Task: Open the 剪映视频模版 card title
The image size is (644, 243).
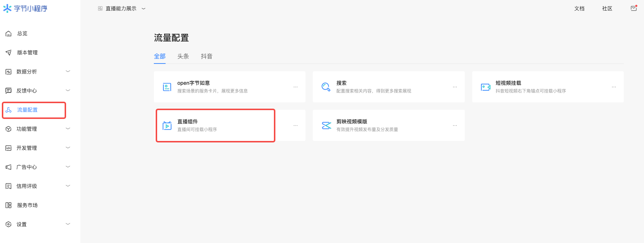Action: pyautogui.click(x=352, y=121)
